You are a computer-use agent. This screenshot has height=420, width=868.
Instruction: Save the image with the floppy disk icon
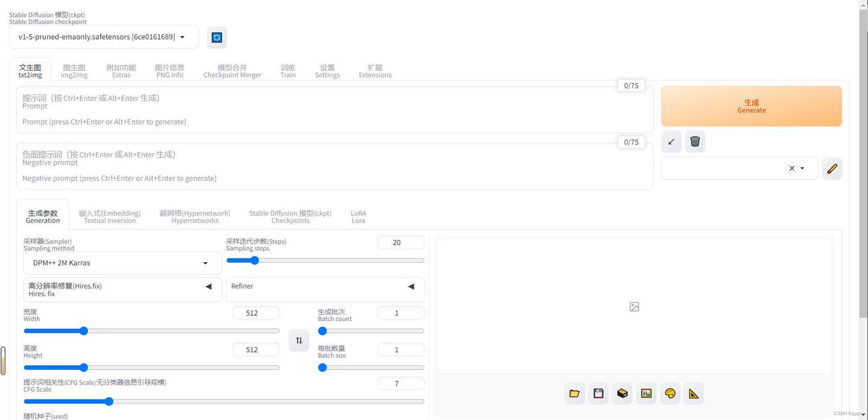click(599, 393)
